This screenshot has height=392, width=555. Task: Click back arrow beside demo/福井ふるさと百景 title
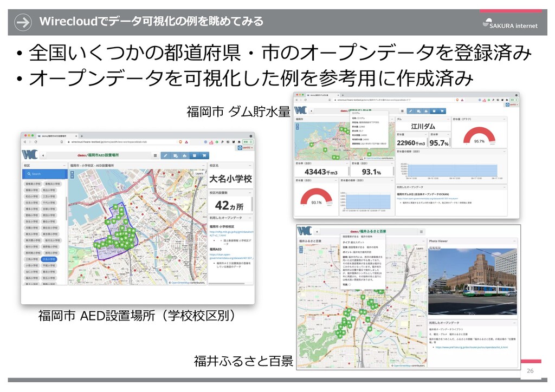pos(317,232)
